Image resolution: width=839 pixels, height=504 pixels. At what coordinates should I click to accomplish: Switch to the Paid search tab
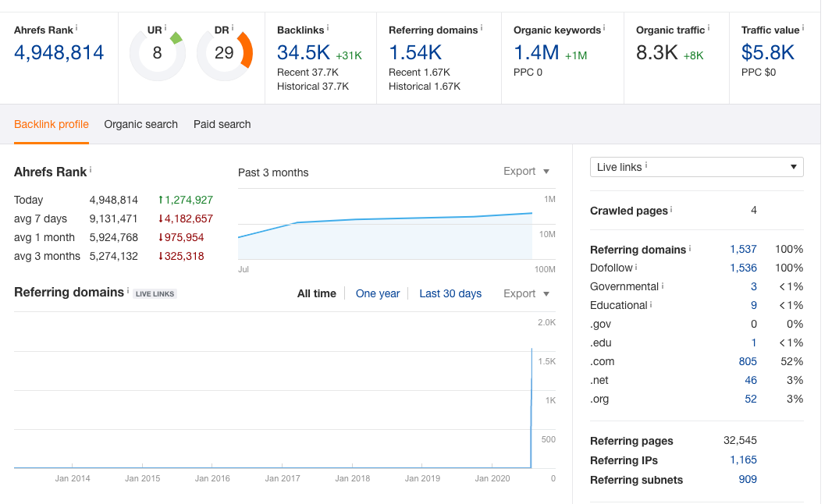tap(222, 124)
